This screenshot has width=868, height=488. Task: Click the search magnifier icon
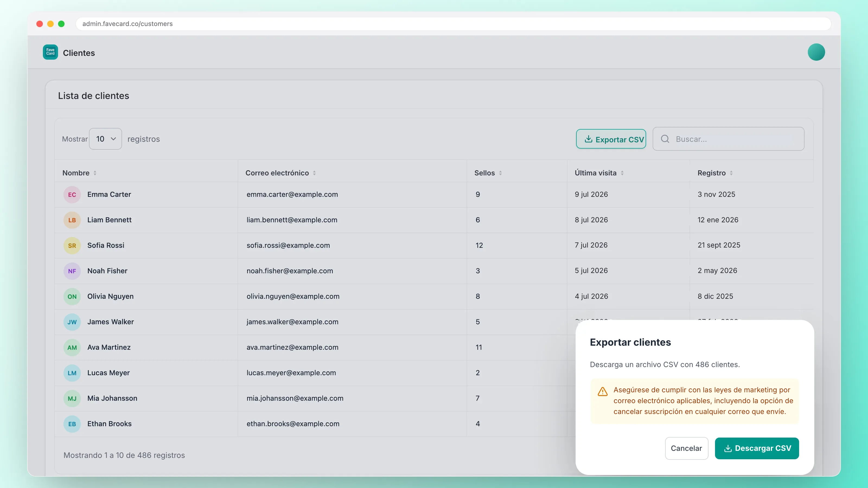(x=665, y=139)
